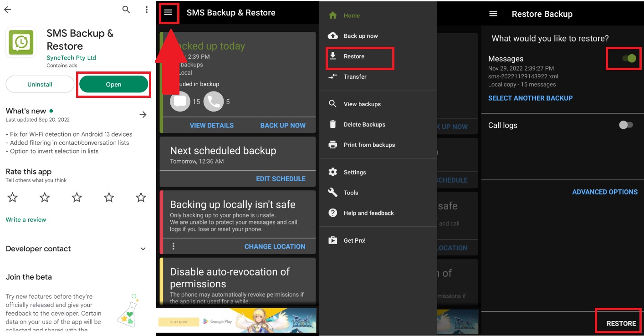The width and height of the screenshot is (644, 336).
Task: Tap the call logs phone icon
Action: click(x=214, y=102)
